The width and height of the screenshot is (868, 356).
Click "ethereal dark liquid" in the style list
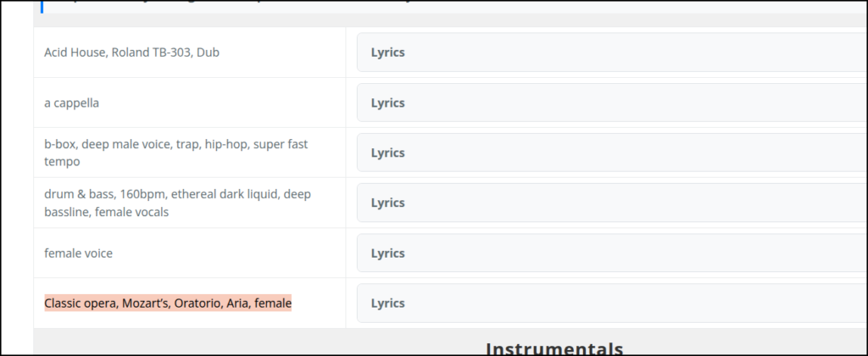pos(226,195)
